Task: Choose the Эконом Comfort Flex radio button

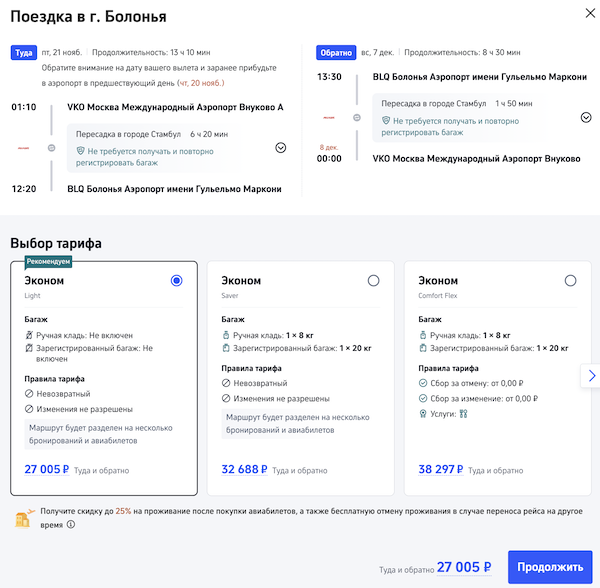Action: tap(570, 281)
